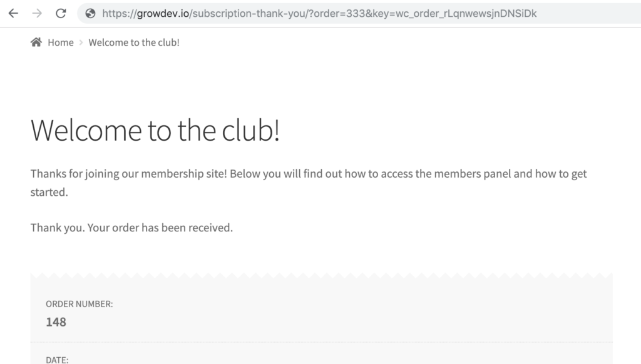The width and height of the screenshot is (641, 364).
Task: Go back with the browser back arrow
Action: tap(14, 14)
